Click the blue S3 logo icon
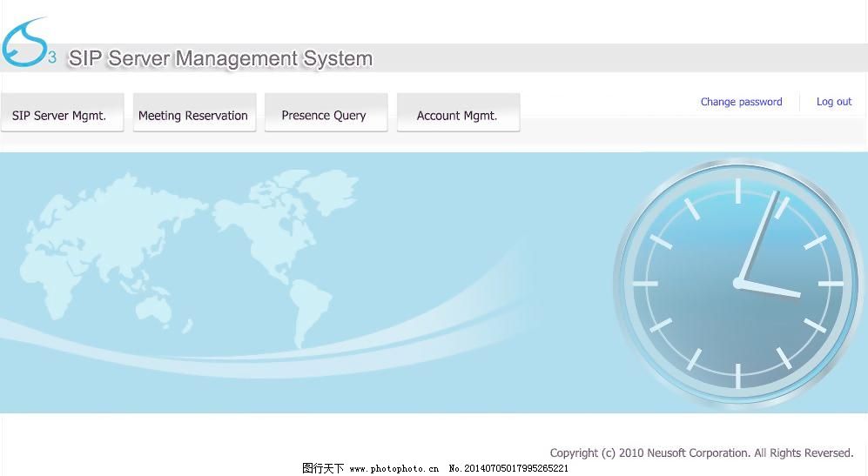 coord(26,44)
